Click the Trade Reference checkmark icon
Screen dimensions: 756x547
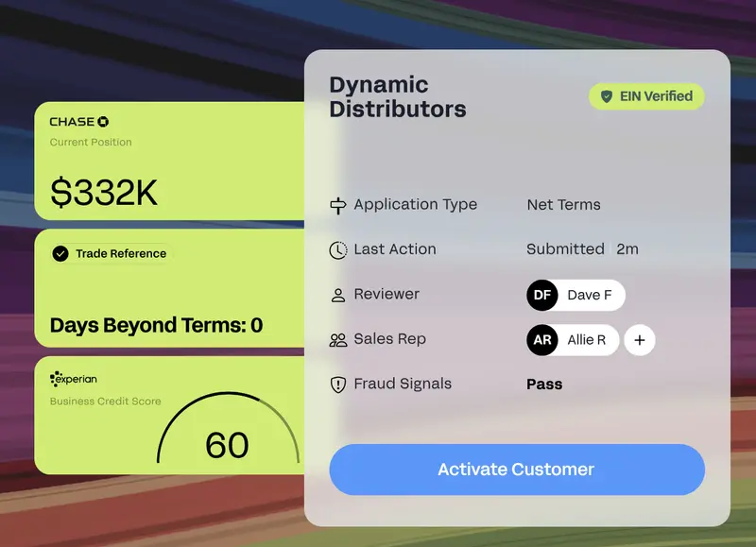(60, 253)
